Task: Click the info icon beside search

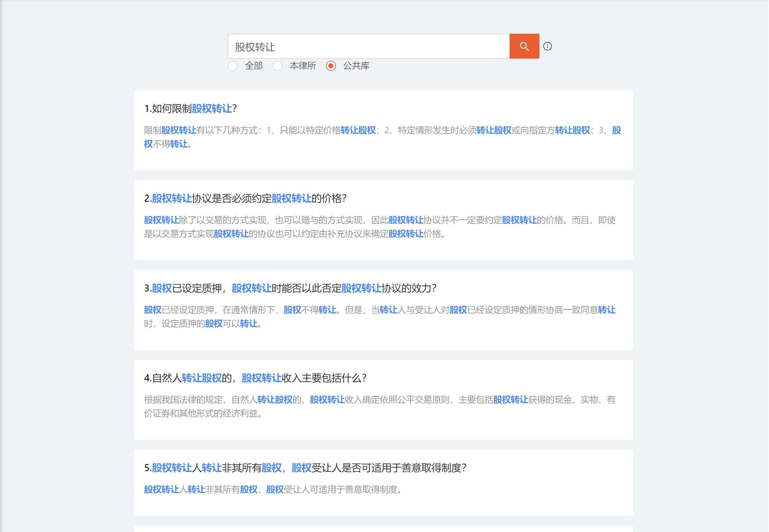Action: (x=547, y=46)
